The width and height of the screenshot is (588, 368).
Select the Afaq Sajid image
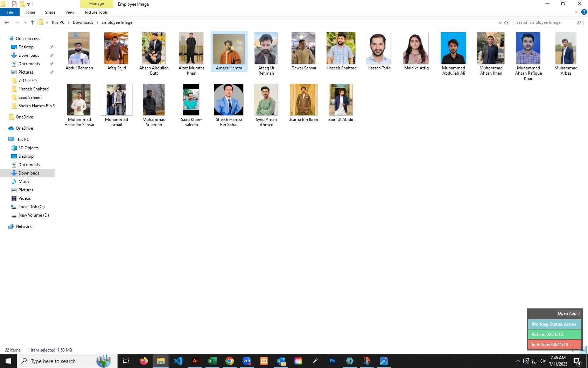click(x=117, y=51)
